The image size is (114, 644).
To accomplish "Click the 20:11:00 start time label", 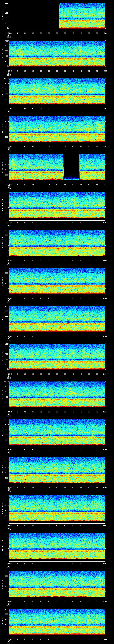I will pos(9,298).
